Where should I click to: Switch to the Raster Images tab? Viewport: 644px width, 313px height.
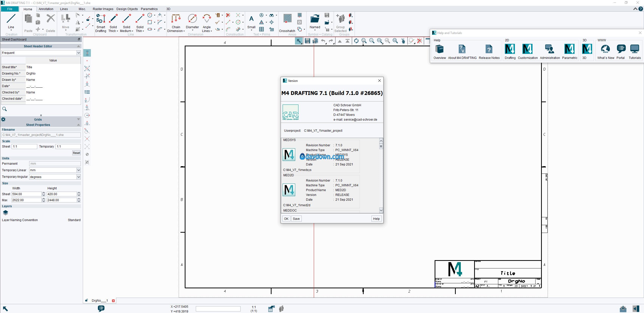pos(103,9)
